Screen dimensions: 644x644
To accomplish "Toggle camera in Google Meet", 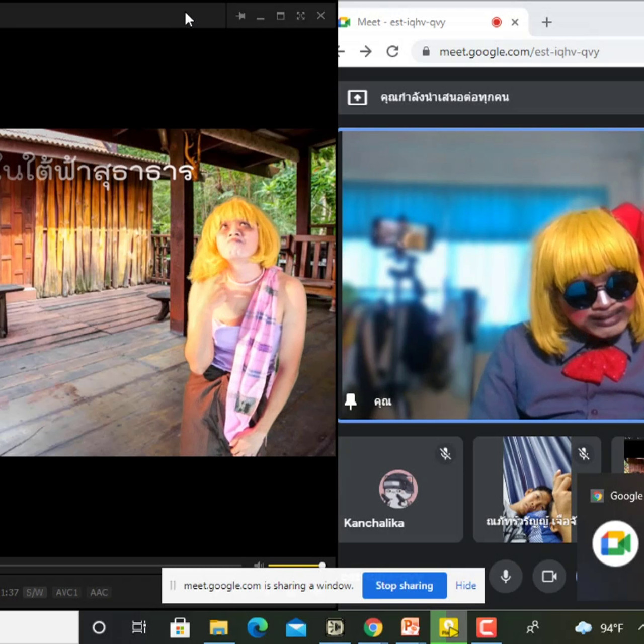I will [549, 577].
